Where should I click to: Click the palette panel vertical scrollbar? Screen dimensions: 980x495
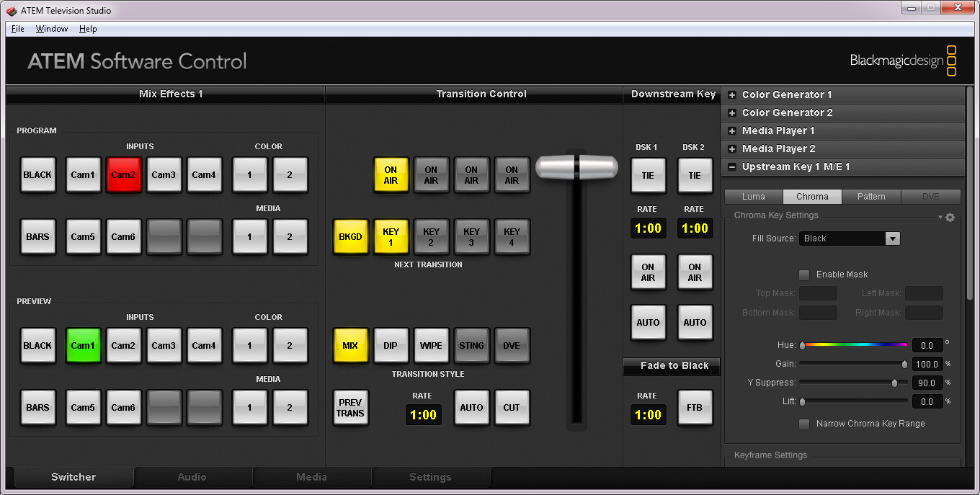tap(970, 195)
